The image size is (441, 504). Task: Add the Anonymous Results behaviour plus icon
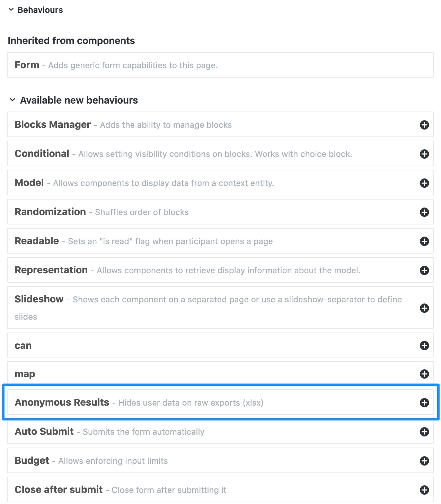[424, 403]
